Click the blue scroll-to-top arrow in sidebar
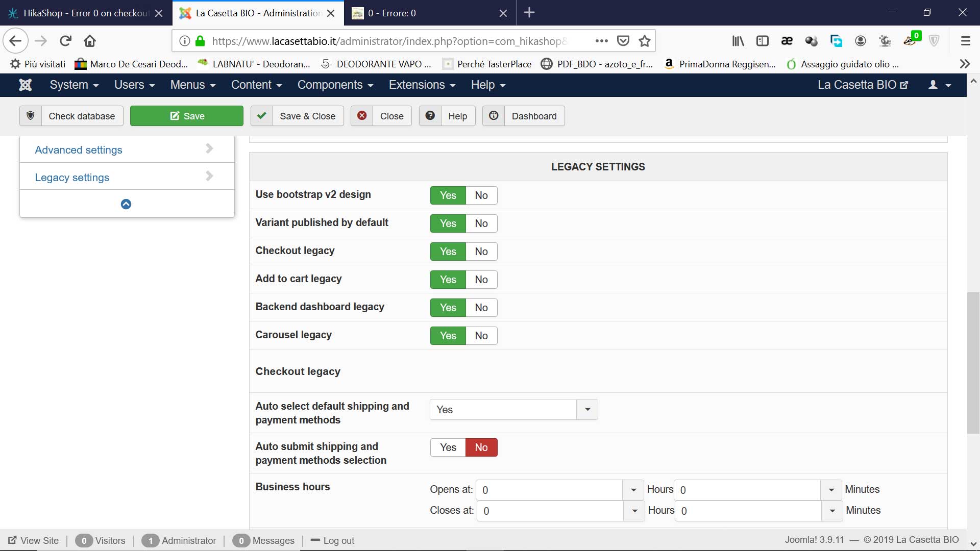980x551 pixels. (x=126, y=204)
